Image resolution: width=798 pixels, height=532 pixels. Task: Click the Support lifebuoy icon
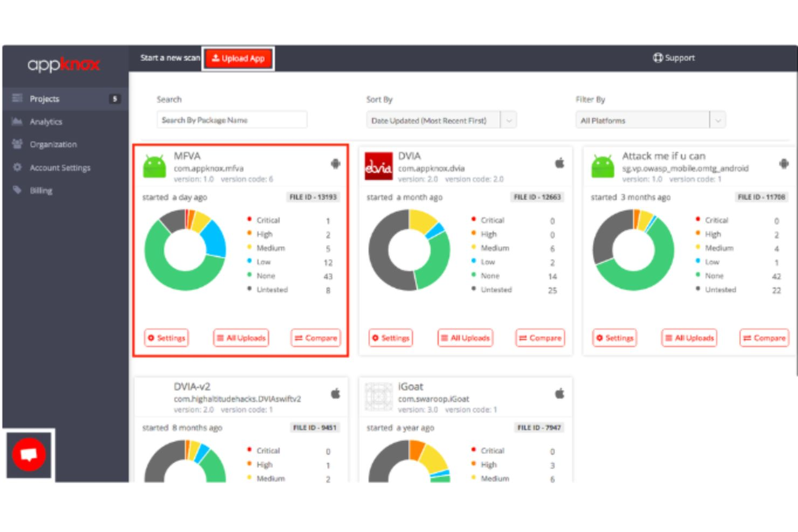coord(658,58)
